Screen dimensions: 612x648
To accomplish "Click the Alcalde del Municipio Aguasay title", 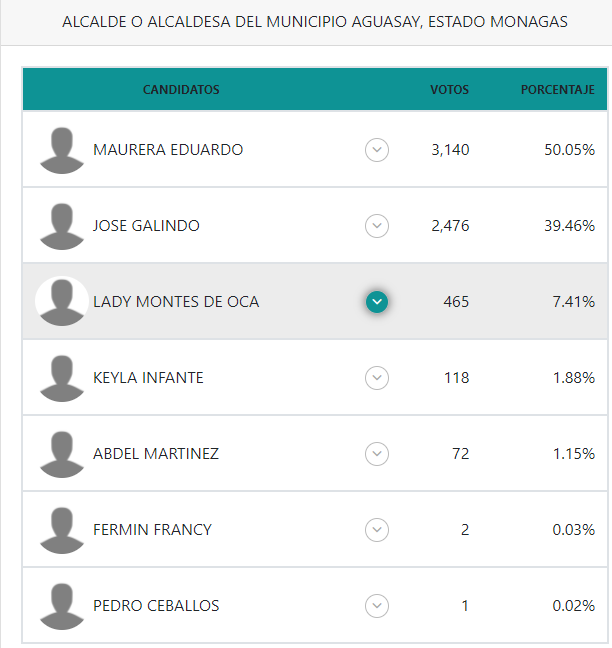I will point(315,22).
